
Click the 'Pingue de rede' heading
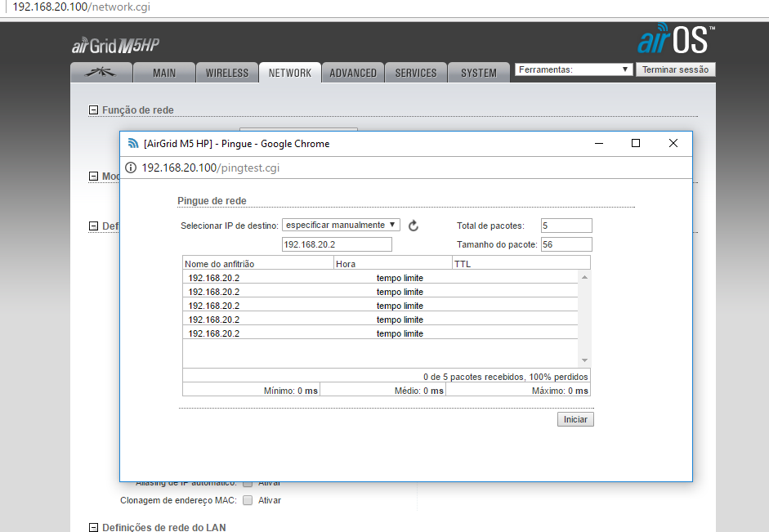212,200
